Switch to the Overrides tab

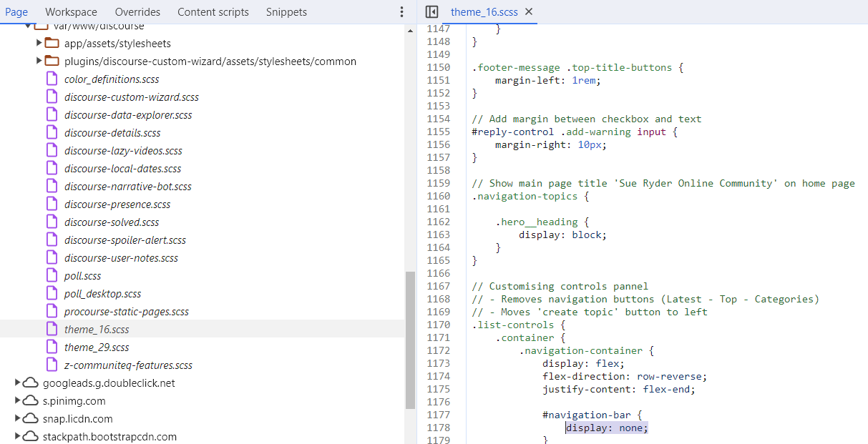pos(137,12)
